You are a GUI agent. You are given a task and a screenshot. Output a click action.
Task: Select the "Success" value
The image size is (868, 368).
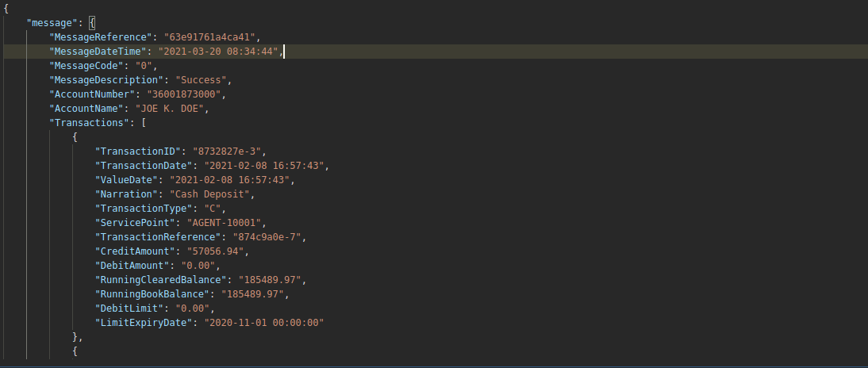click(x=201, y=80)
